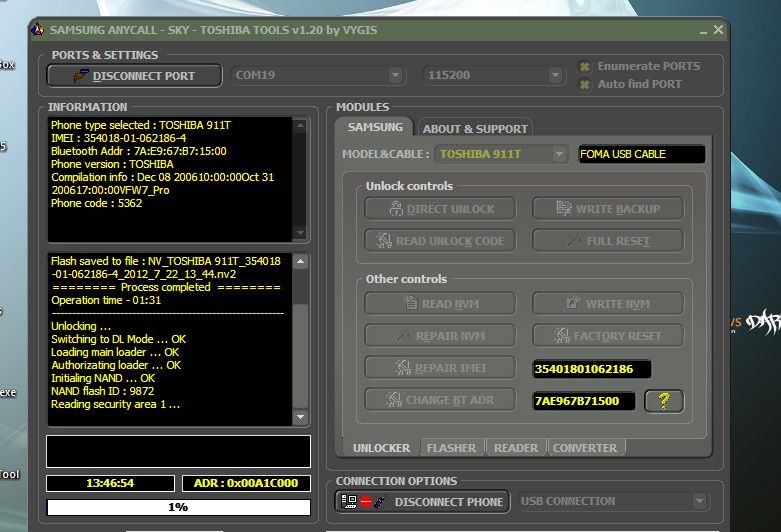Click the WRITE NVM button

(608, 303)
